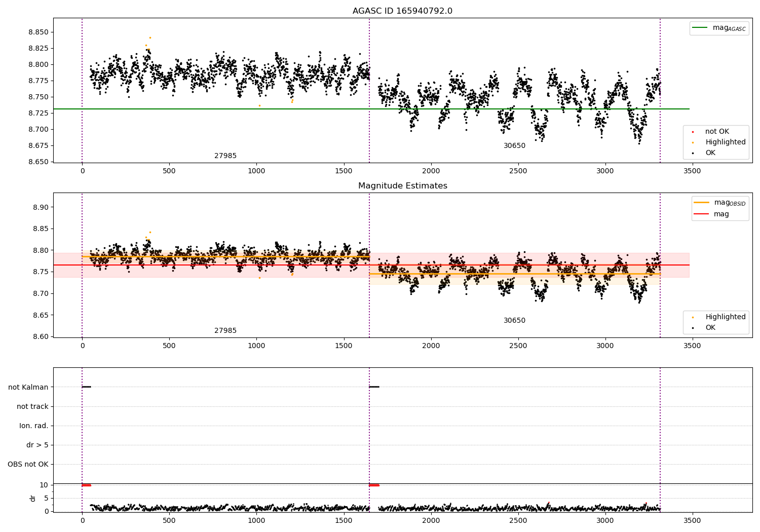Click the 'dr > 5' row label
The width and height of the screenshot is (760, 532).
tap(37, 445)
